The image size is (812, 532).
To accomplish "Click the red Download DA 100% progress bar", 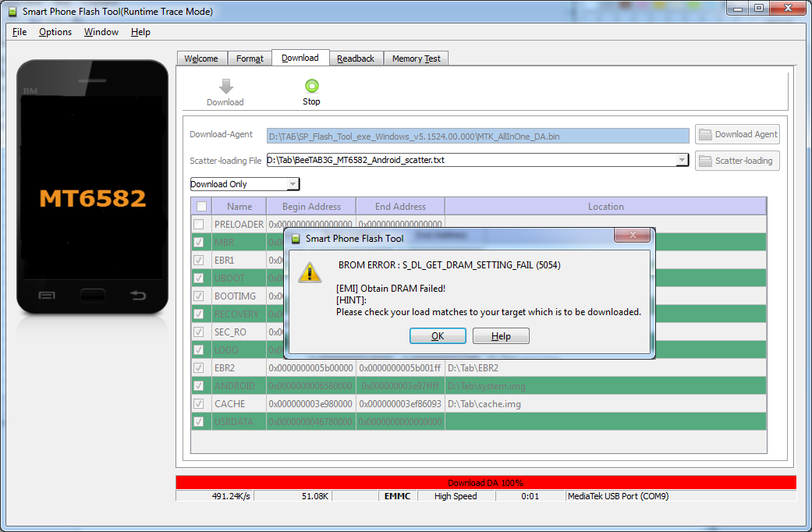I will tap(486, 483).
